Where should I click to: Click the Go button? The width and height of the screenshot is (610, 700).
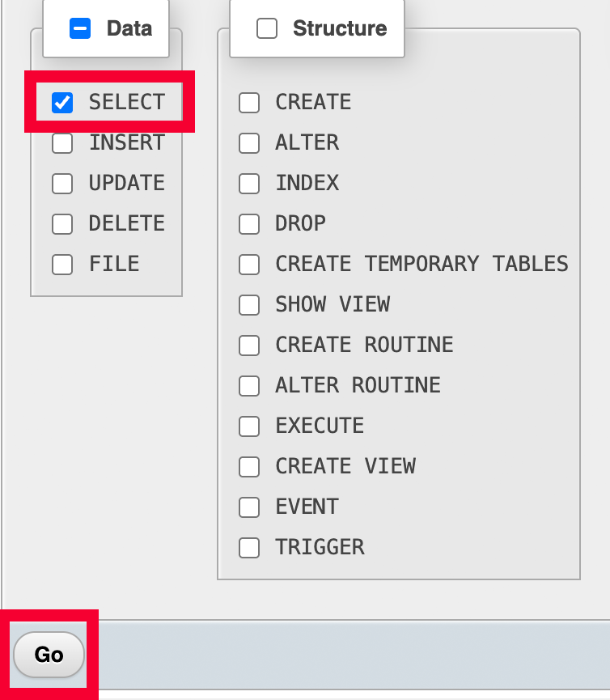pyautogui.click(x=49, y=654)
